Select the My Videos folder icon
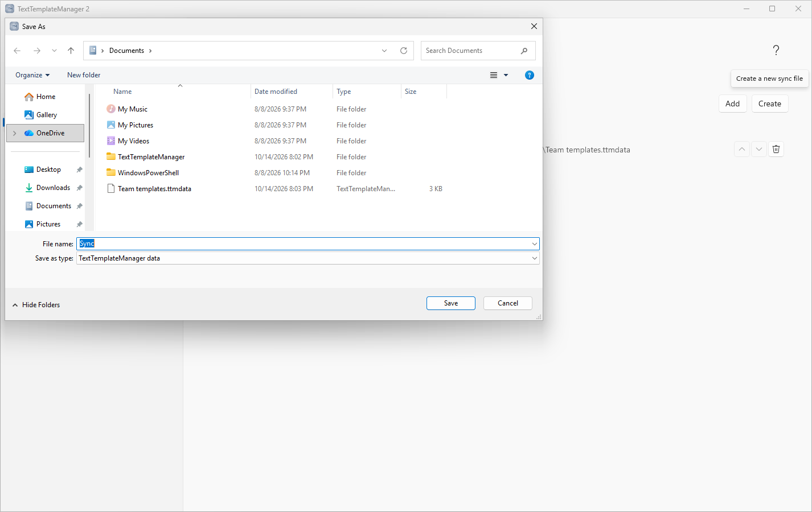The width and height of the screenshot is (812, 512). point(111,141)
